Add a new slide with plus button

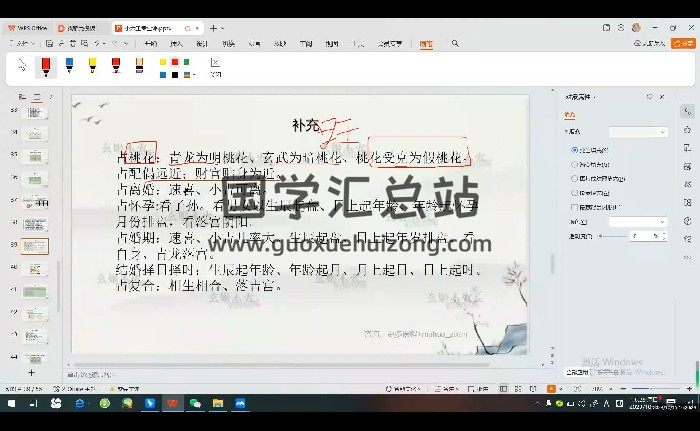pos(31,372)
